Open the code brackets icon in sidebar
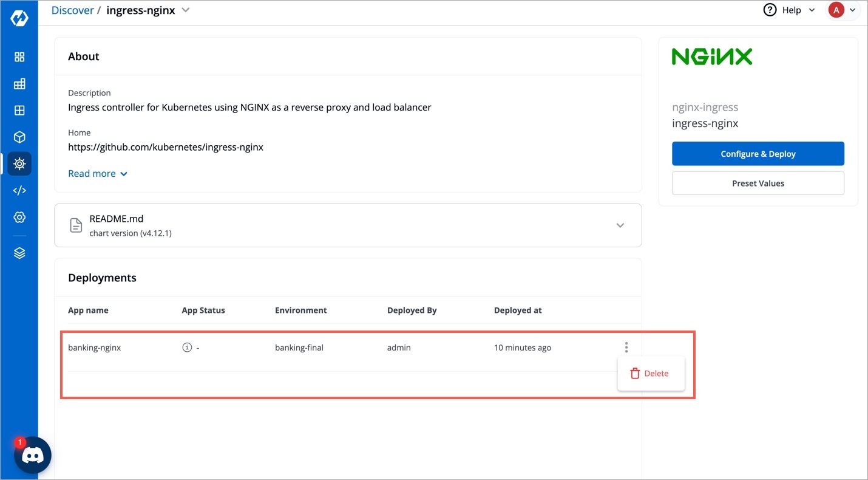This screenshot has height=480, width=868. [19, 190]
